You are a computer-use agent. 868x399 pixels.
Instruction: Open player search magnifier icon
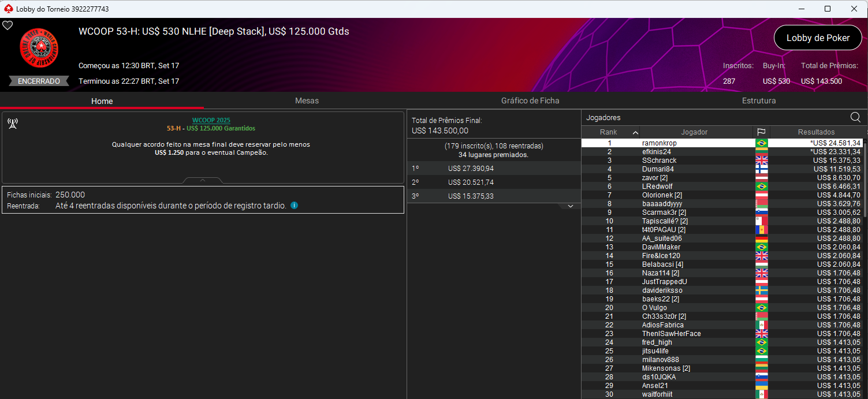pyautogui.click(x=855, y=117)
